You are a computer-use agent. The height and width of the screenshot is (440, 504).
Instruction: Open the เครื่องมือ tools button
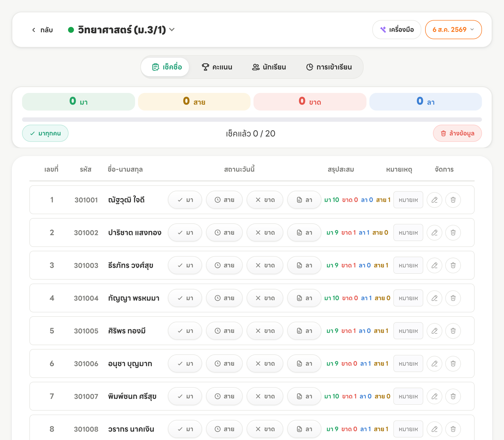coord(397,30)
